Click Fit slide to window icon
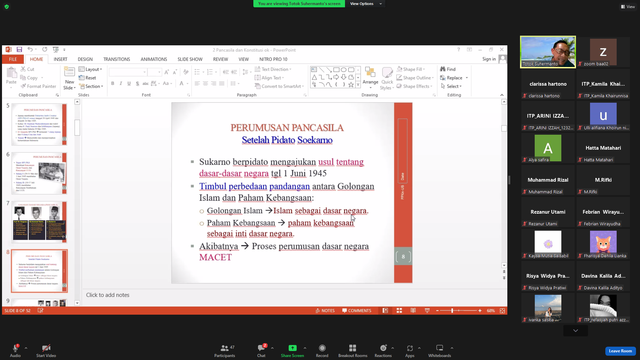 502,311
